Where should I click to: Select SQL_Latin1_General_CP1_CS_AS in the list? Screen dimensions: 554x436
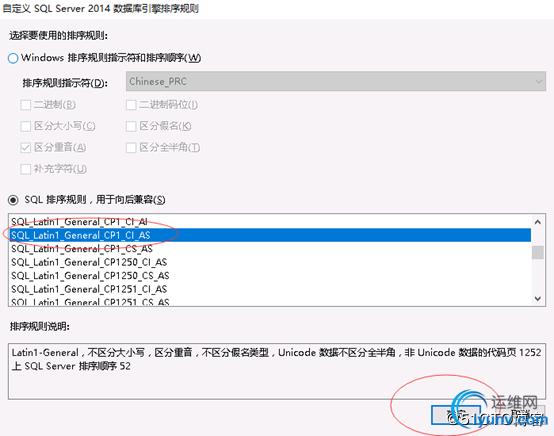pyautogui.click(x=270, y=248)
